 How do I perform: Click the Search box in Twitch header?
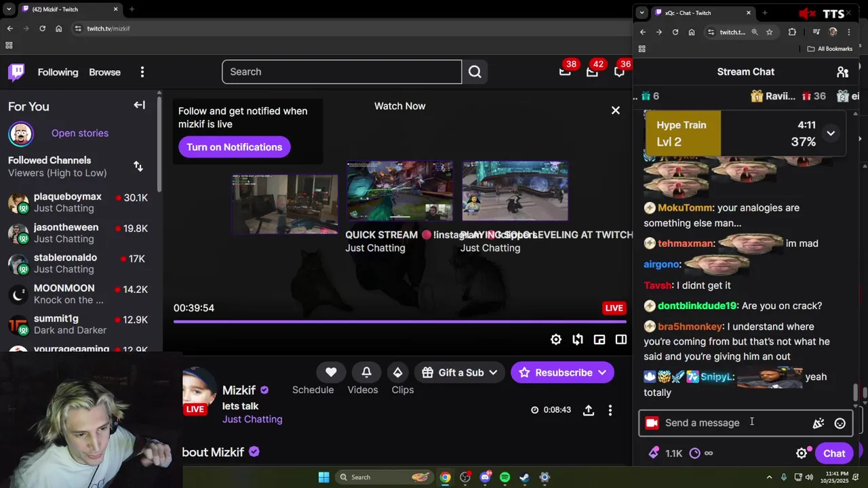click(342, 72)
